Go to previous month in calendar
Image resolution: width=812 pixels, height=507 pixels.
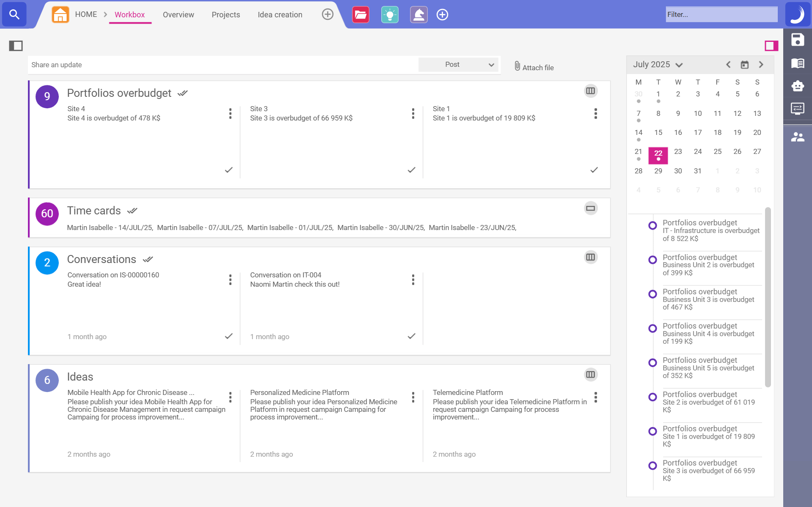click(x=728, y=64)
